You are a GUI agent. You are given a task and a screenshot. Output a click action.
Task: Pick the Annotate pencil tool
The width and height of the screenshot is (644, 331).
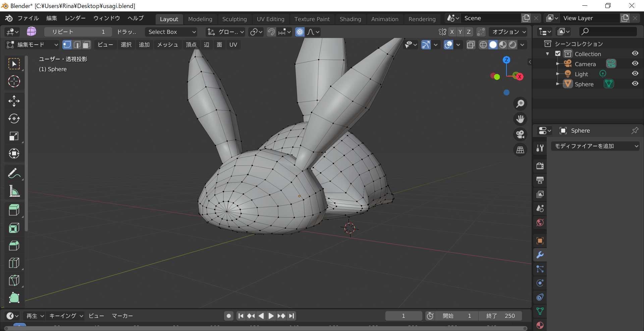pyautogui.click(x=14, y=173)
